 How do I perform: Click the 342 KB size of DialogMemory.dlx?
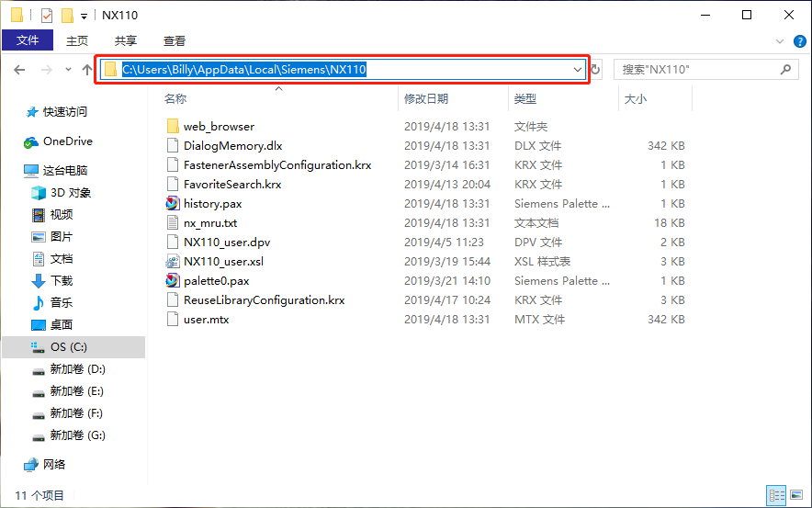point(666,145)
